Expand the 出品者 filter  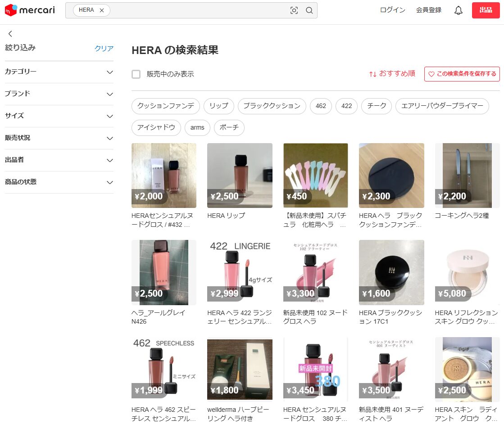coord(59,160)
